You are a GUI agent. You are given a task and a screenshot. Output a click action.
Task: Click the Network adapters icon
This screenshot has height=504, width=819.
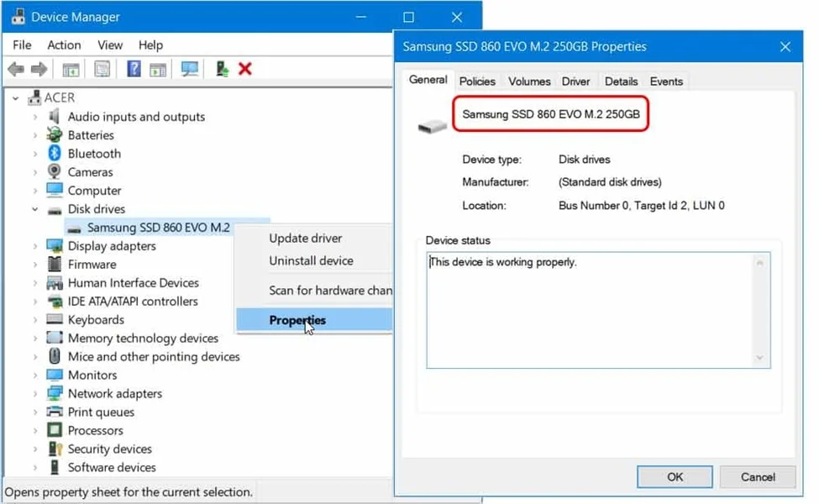click(55, 393)
